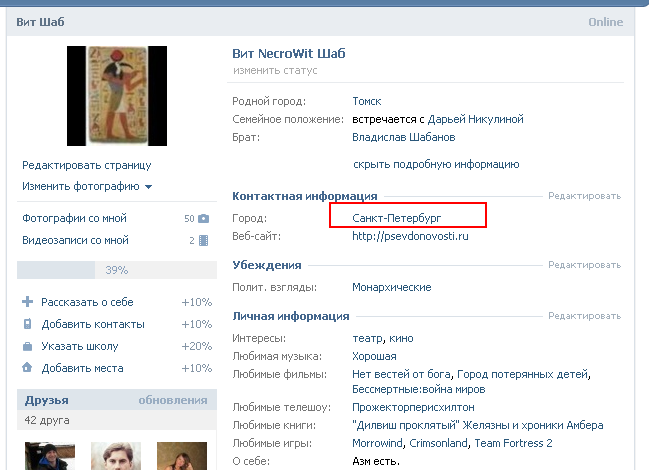Image resolution: width=649 pixels, height=470 pixels.
Task: Open brother Владислав Шабанов link
Action: point(404,137)
